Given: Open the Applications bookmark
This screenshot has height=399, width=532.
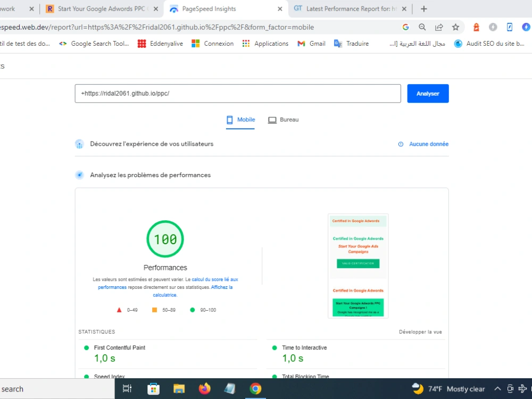Looking at the screenshot, I should (x=265, y=44).
